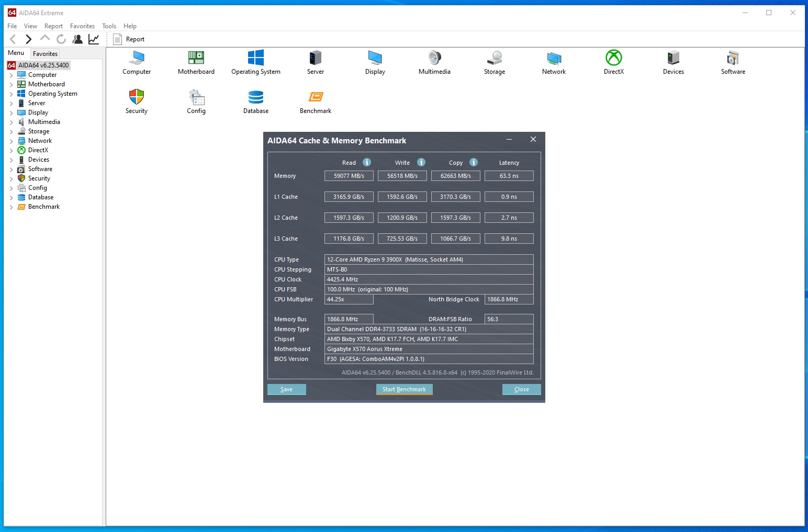Click the Copy column info icon
This screenshot has height=532, width=808.
474,162
